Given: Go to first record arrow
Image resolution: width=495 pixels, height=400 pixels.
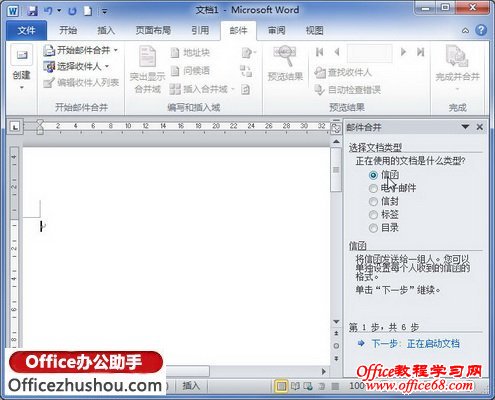Looking at the screenshot, I should pyautogui.click(x=319, y=52).
